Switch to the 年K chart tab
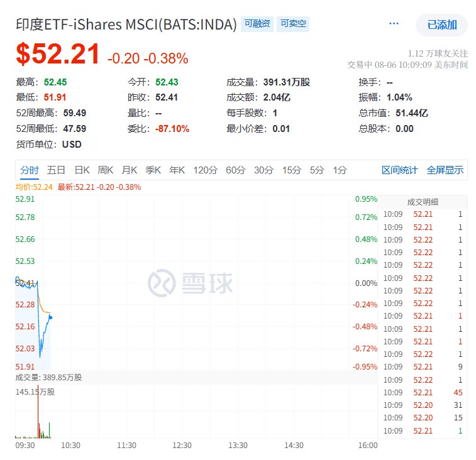Viewport: 476px width, 460px height. pos(177,170)
